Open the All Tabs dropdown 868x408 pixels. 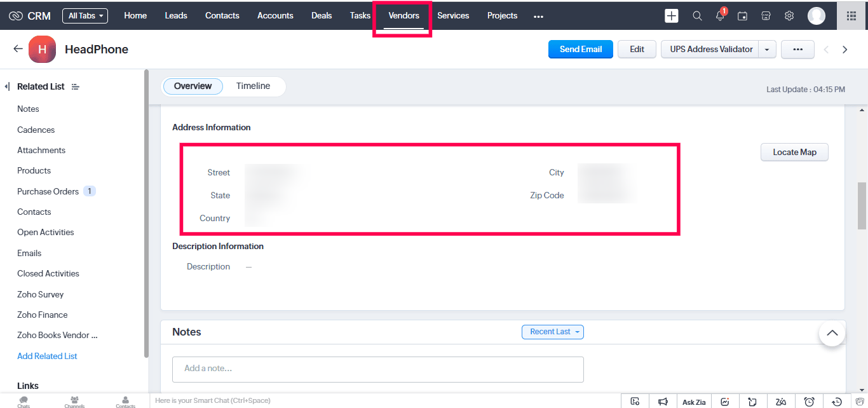85,16
